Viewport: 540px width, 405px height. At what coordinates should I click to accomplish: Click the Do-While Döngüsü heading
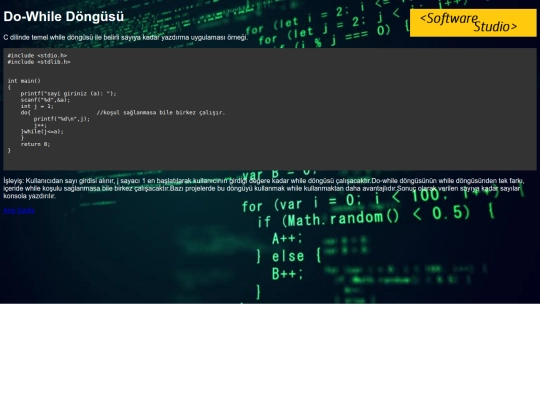point(64,17)
